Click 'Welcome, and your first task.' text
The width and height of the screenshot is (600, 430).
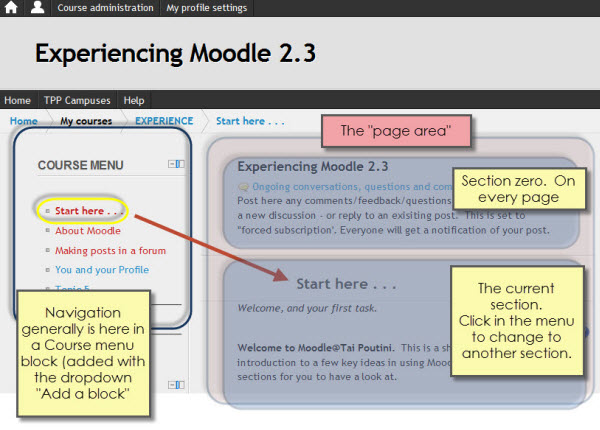pyautogui.click(x=307, y=308)
